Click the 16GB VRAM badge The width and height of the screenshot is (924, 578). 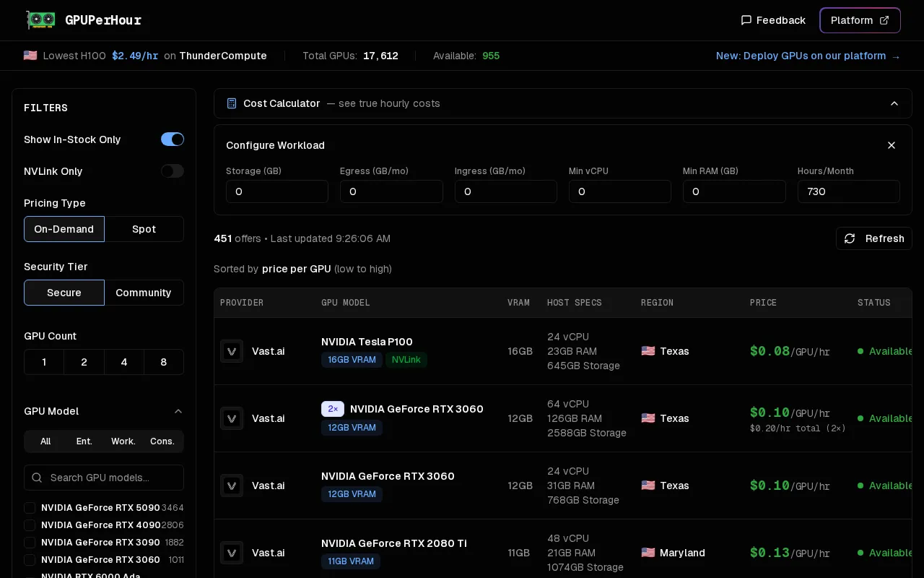pyautogui.click(x=352, y=360)
